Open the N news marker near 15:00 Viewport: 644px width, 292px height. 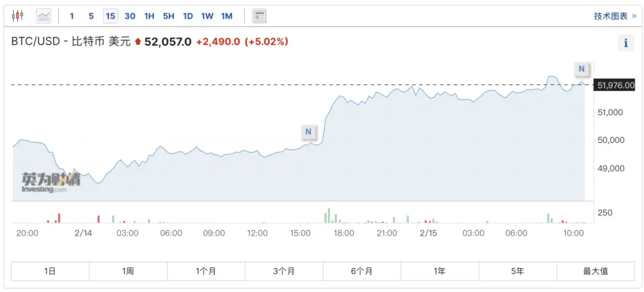tap(308, 131)
